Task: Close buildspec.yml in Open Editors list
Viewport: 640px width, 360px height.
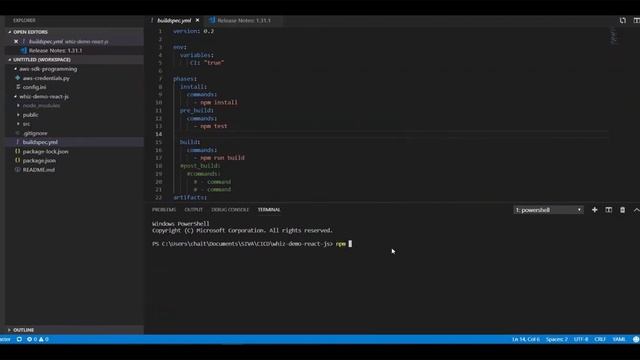Action: point(16,42)
